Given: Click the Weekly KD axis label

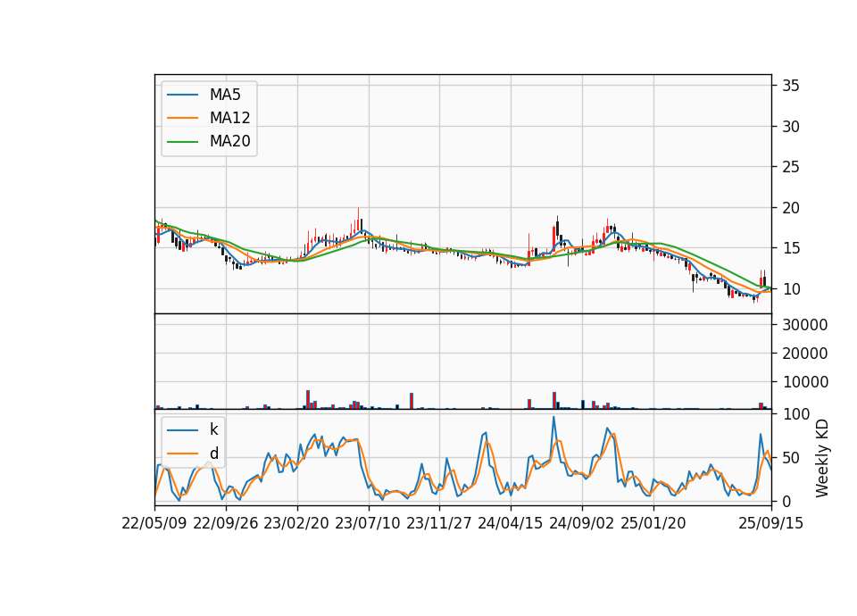Looking at the screenshot, I should click(821, 458).
